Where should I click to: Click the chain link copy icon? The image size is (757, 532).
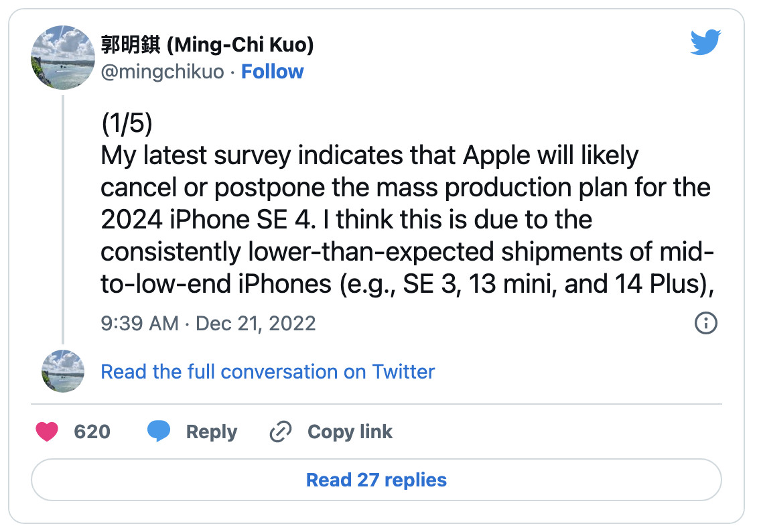coord(281,431)
